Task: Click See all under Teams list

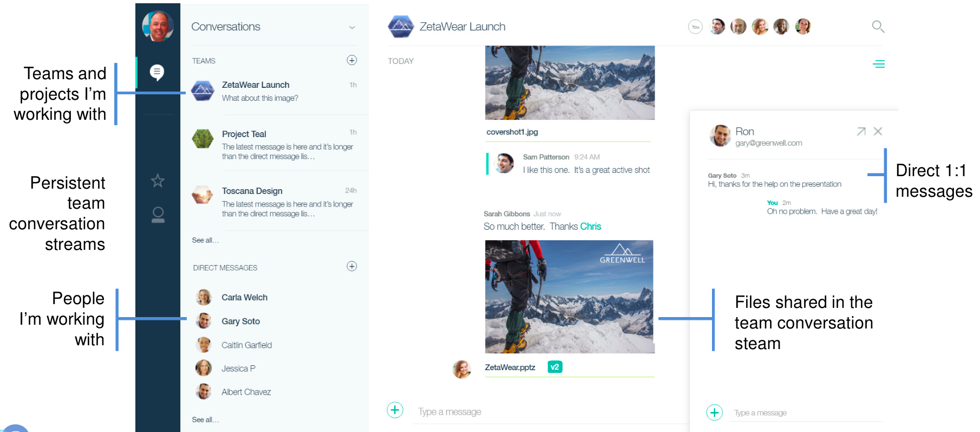Action: tap(205, 240)
